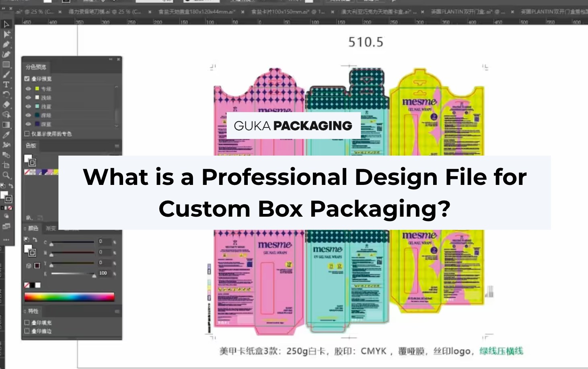Open swatch libraries menu icon
Image resolution: width=588 pixels, height=369 pixels.
pos(29,217)
